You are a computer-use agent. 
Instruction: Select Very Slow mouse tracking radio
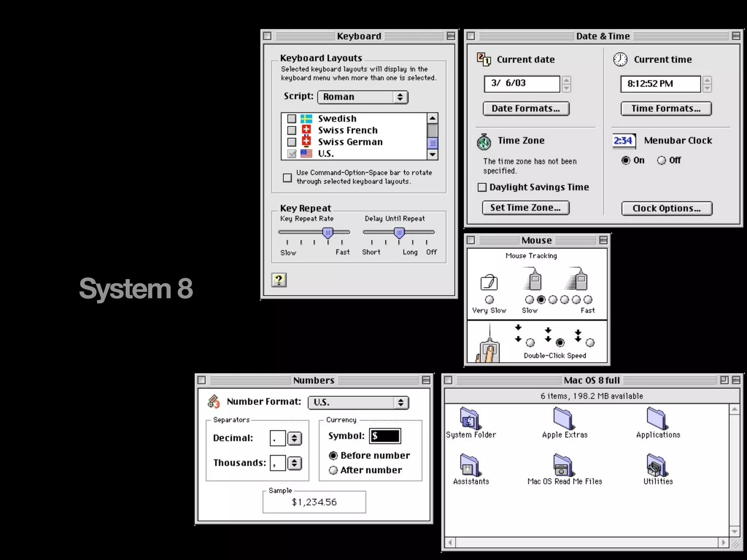point(489,300)
